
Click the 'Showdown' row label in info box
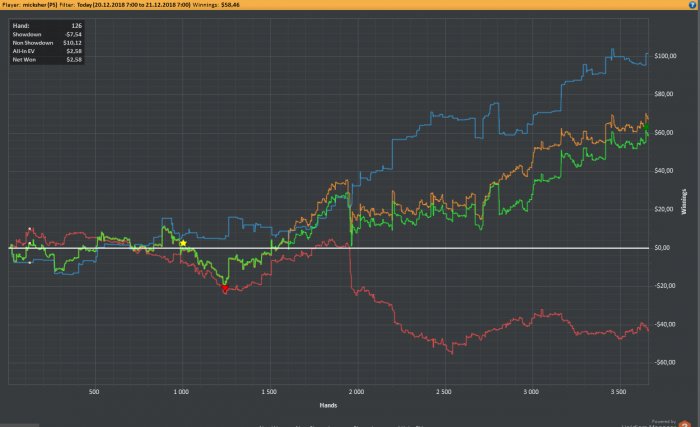tap(27, 34)
